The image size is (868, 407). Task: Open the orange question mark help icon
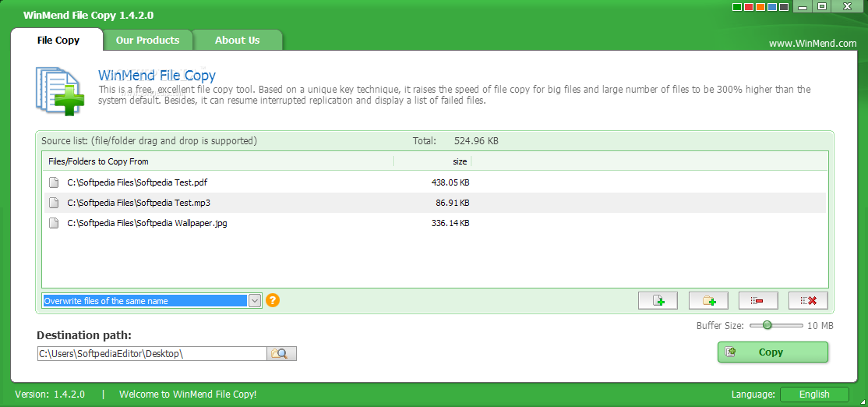tap(273, 300)
